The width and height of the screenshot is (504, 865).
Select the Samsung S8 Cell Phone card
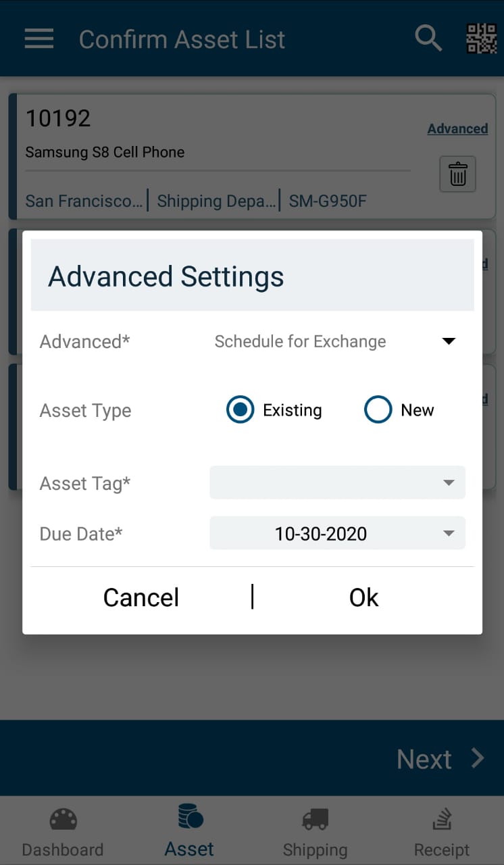pos(252,157)
